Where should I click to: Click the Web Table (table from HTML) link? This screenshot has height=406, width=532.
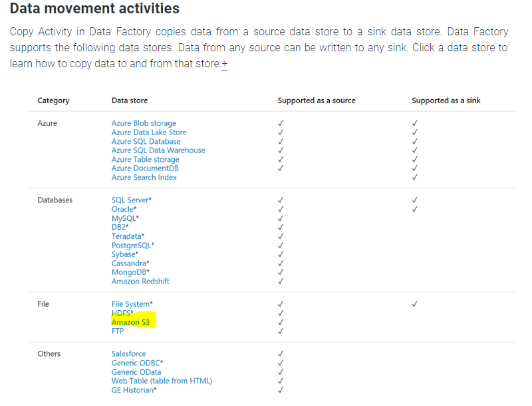click(x=162, y=381)
